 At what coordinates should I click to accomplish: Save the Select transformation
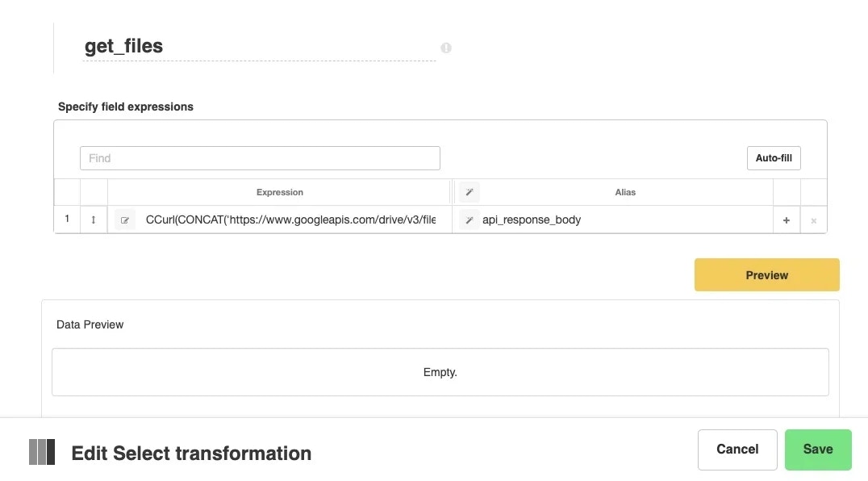point(818,449)
